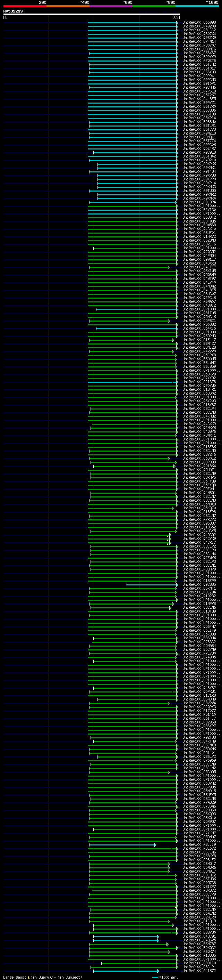Click the cyan alignment bar for UniRef100_A8JJI9
The height and width of the screenshot is (980, 222).
pos(122,845)
